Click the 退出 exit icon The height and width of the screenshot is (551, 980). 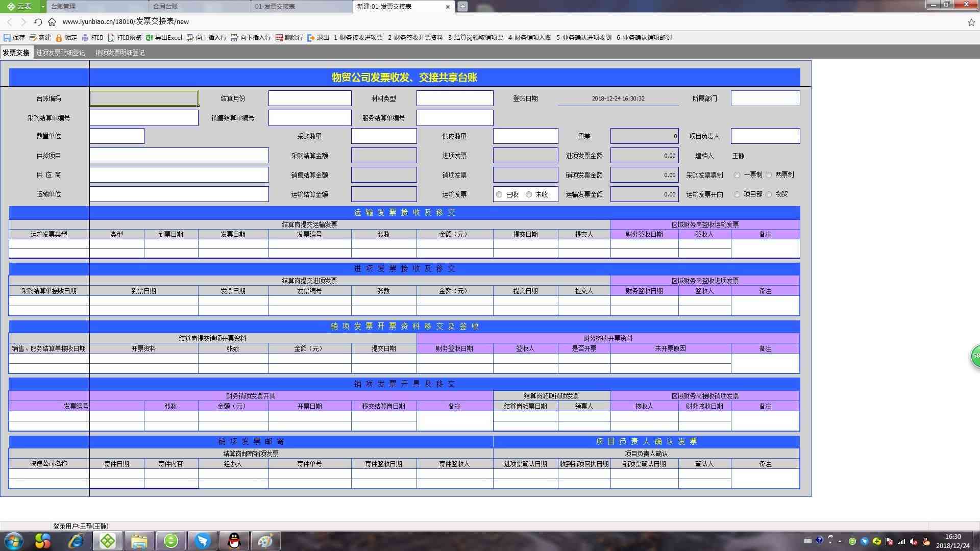(311, 38)
